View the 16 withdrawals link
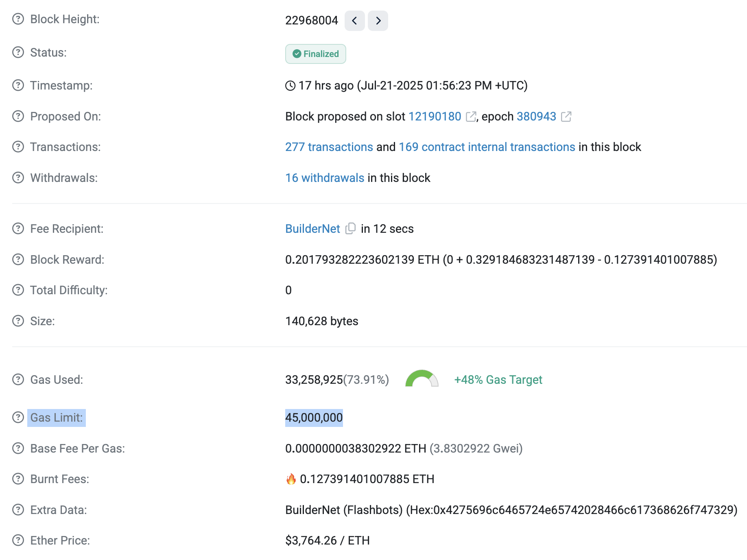Image resolution: width=747 pixels, height=560 pixels. (325, 178)
